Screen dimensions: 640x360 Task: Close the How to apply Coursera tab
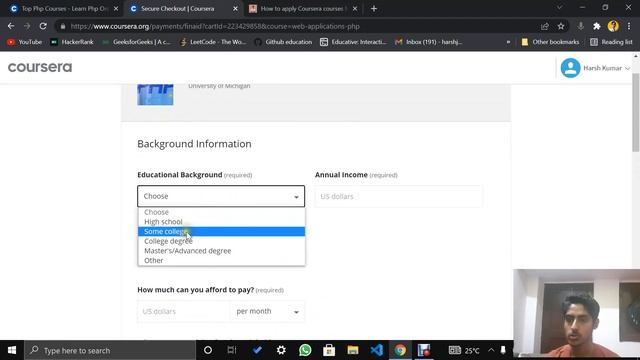pos(355,9)
